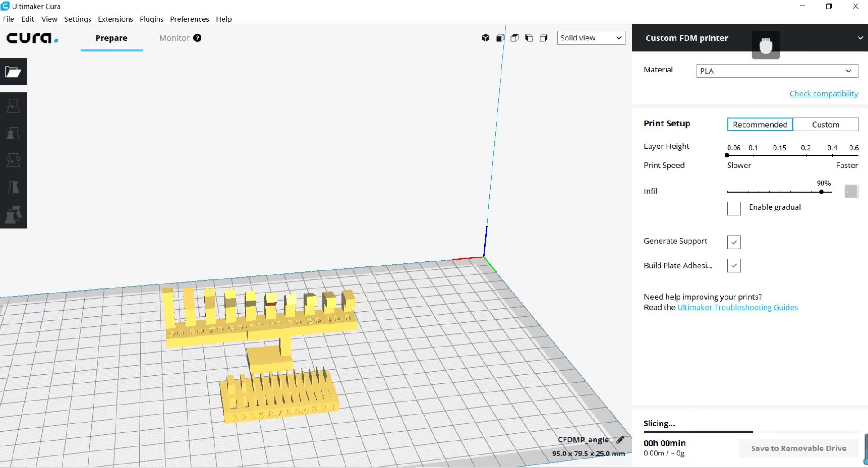Open the File menu

coord(9,19)
